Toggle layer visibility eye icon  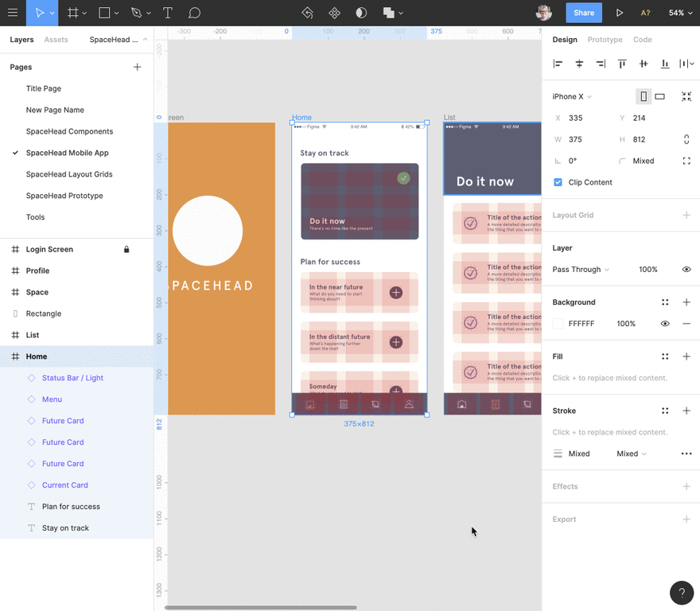pos(686,270)
